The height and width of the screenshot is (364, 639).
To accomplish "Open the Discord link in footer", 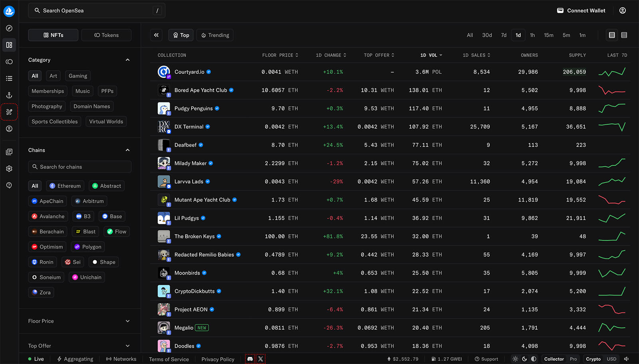I will (x=250, y=359).
